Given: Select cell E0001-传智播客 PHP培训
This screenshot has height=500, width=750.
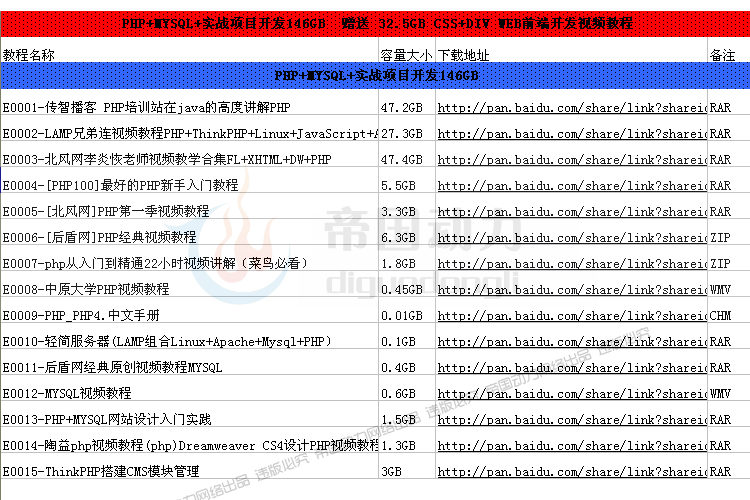Looking at the screenshot, I should [189, 102].
